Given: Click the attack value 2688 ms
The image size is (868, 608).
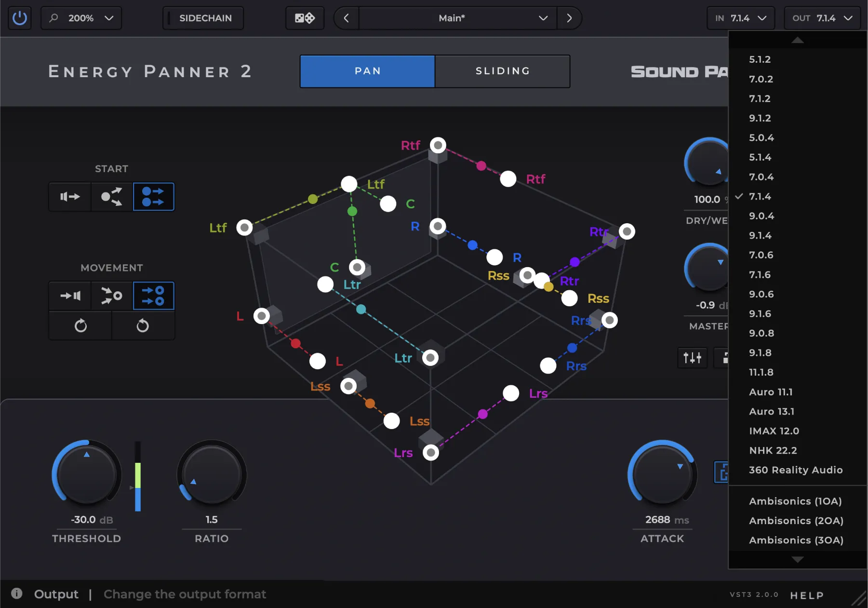Looking at the screenshot, I should tap(667, 520).
